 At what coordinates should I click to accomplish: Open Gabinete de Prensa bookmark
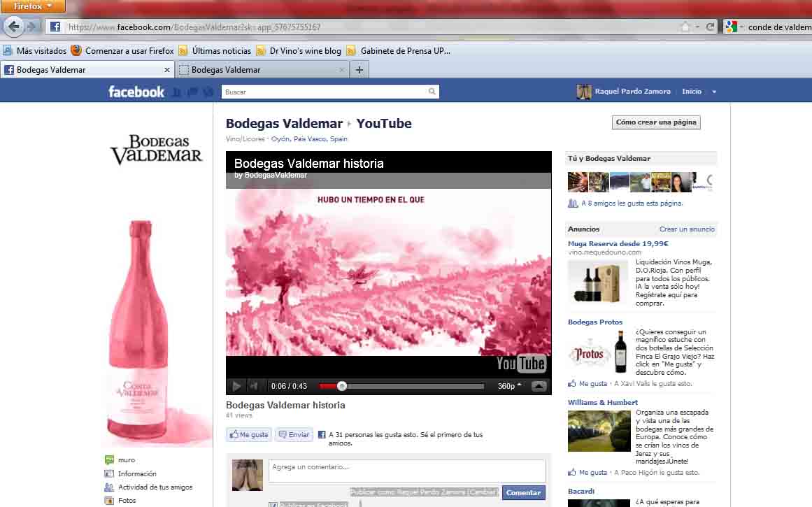coord(398,51)
